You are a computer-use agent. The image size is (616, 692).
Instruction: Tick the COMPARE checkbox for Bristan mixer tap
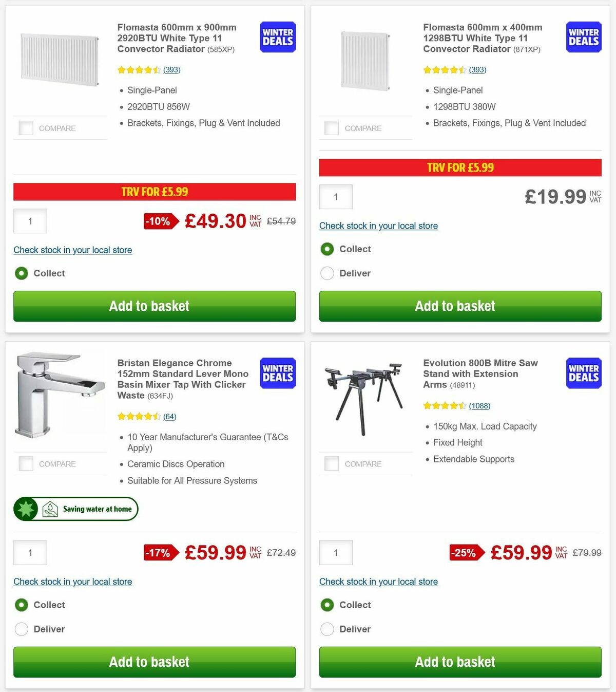coord(26,463)
